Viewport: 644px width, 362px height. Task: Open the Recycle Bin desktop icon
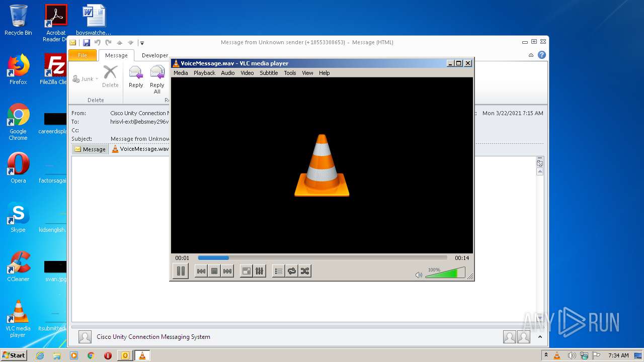[x=18, y=20]
